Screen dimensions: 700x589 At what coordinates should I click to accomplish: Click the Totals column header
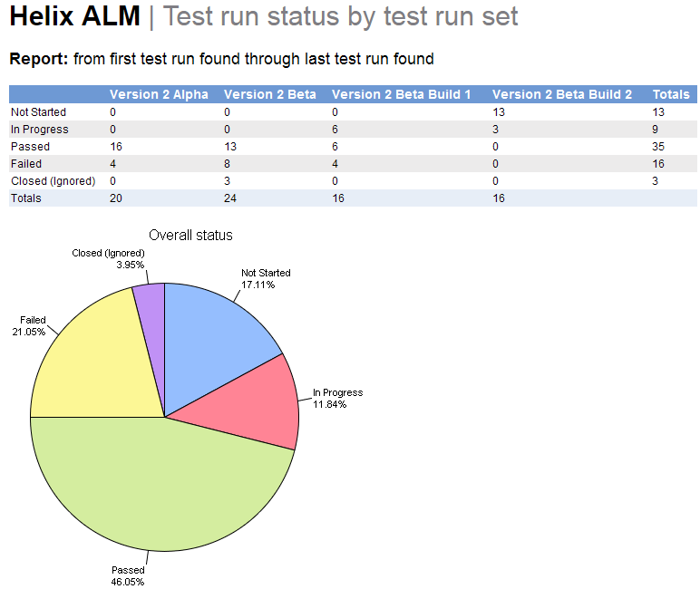(x=671, y=94)
